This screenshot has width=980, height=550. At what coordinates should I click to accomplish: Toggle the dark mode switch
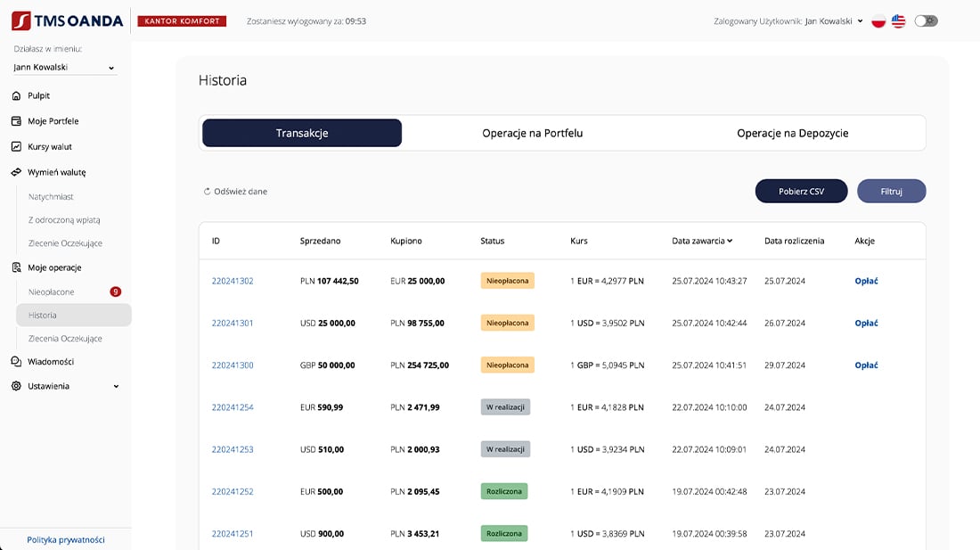[926, 21]
